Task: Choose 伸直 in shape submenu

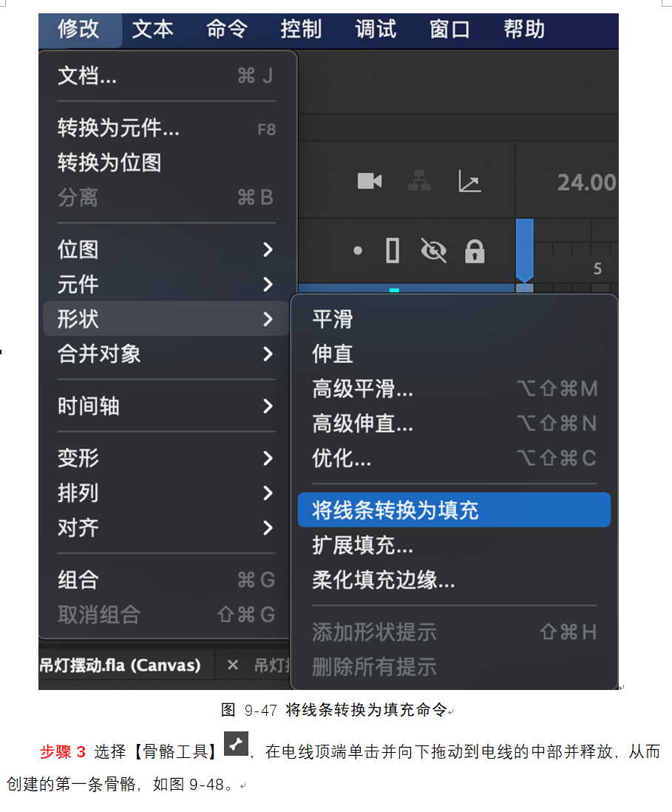Action: [x=454, y=354]
